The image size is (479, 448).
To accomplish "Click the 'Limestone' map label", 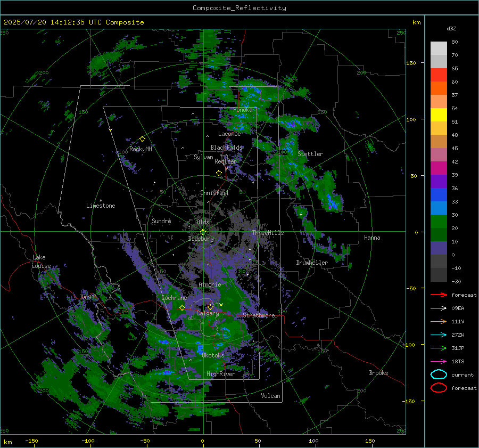I will [101, 206].
